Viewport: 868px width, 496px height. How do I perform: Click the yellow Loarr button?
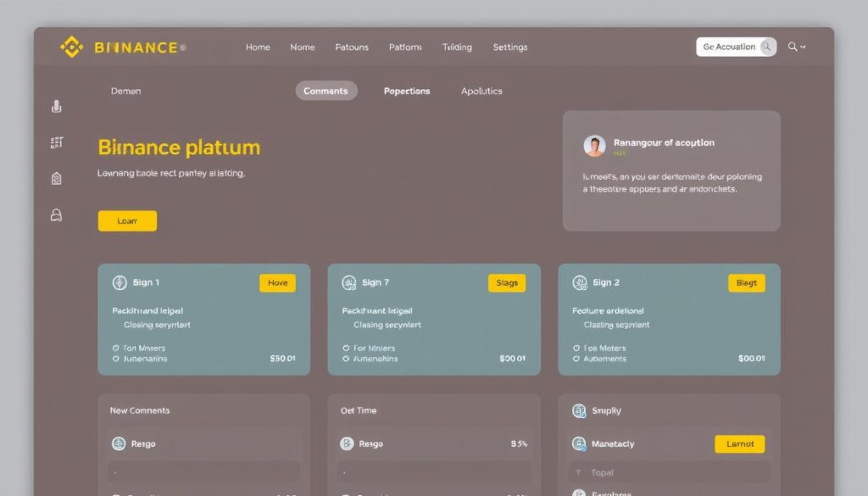(x=127, y=221)
